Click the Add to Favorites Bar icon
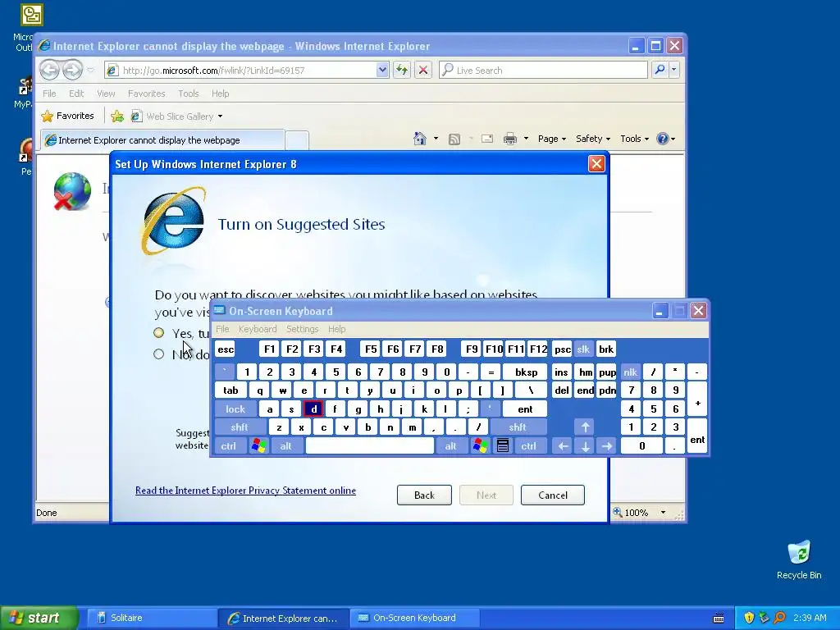Screen dimensions: 840x630 click(x=117, y=116)
